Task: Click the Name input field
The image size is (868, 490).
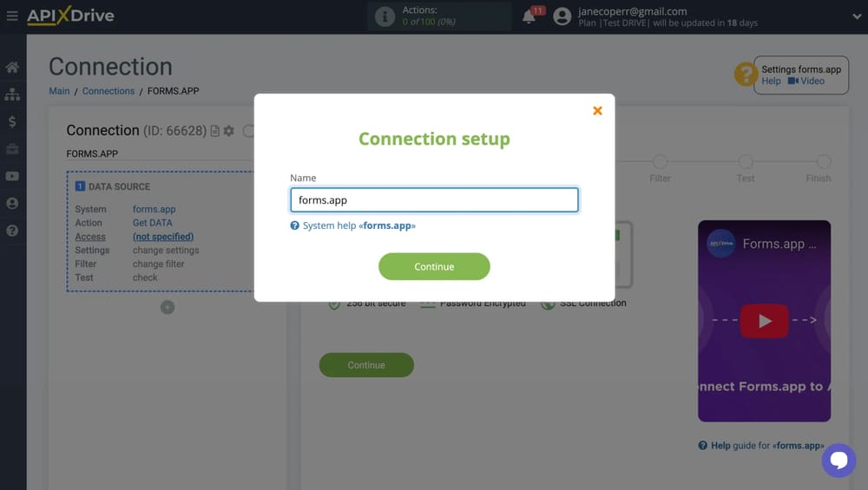Action: pos(434,200)
